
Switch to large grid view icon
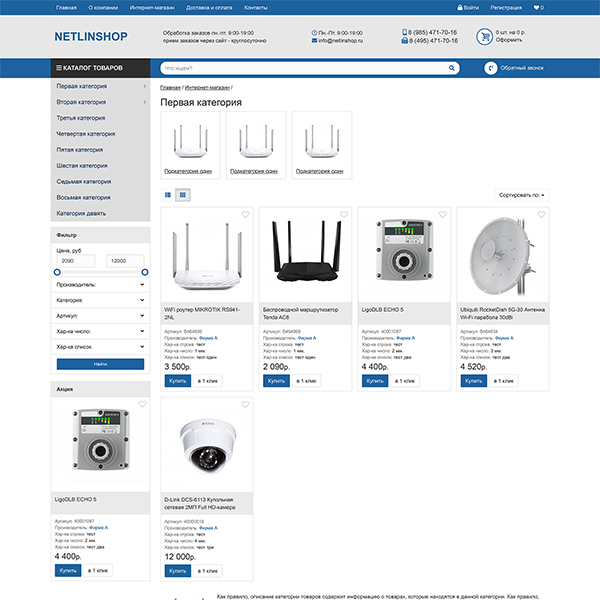[x=168, y=195]
